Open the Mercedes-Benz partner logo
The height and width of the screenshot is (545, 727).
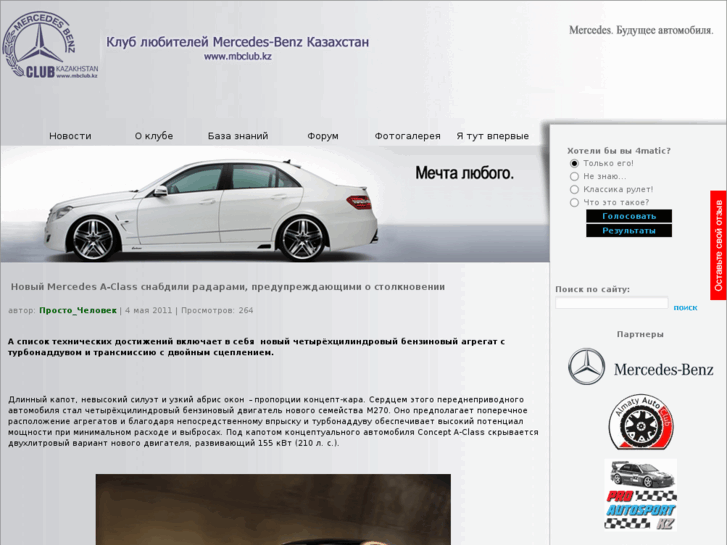point(640,367)
